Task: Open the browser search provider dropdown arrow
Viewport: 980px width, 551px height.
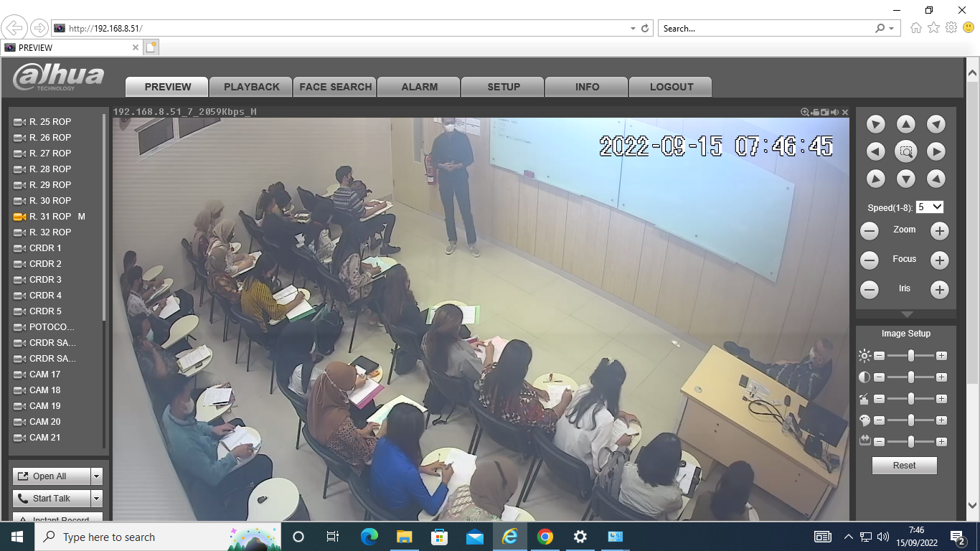Action: coord(892,29)
